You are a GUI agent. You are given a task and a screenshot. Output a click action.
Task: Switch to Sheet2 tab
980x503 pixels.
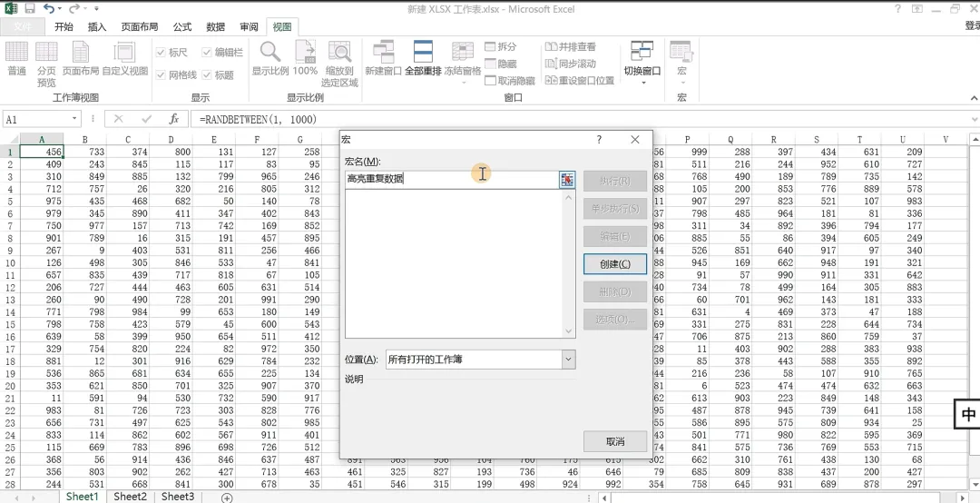coord(130,497)
